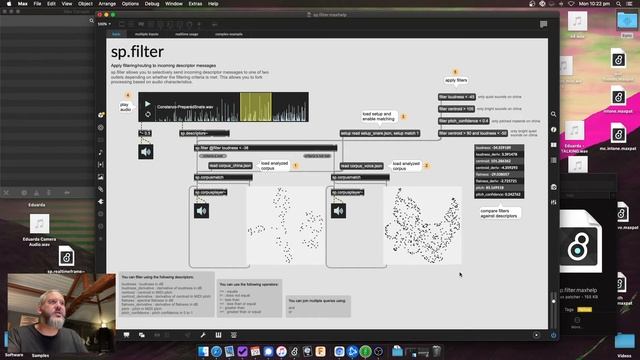Screen dimensions: 640x360
Task: Open search magnifier in right toolbar
Action: tap(553, 114)
